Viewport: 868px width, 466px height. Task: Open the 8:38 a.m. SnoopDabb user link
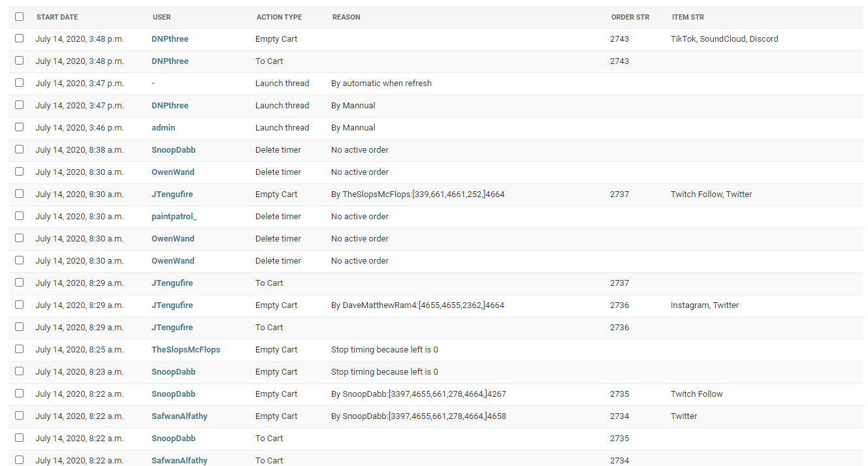tap(173, 149)
